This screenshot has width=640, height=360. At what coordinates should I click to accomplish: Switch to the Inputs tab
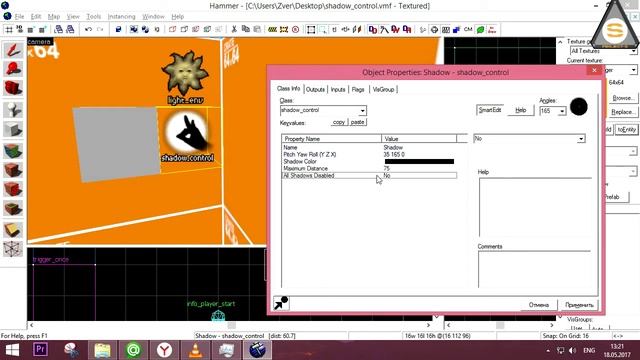pyautogui.click(x=338, y=89)
